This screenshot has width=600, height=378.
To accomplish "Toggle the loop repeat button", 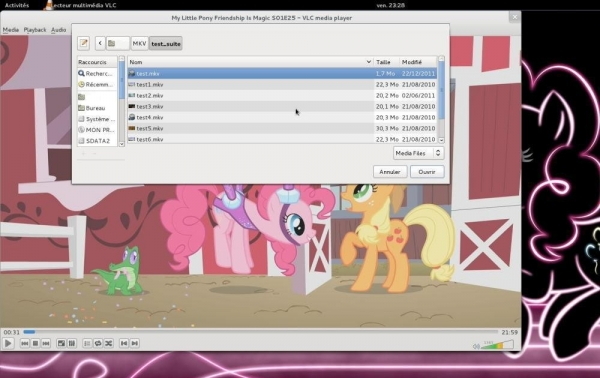I will (x=98, y=343).
